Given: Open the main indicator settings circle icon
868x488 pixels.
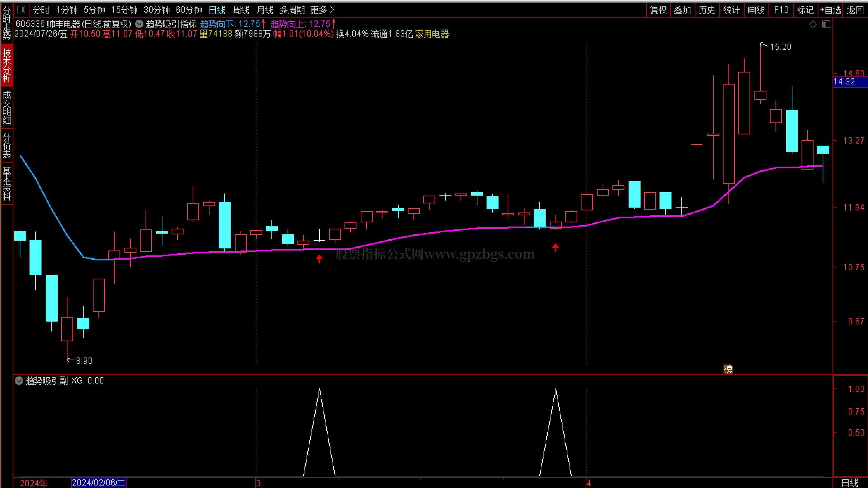Looking at the screenshot, I should (139, 24).
